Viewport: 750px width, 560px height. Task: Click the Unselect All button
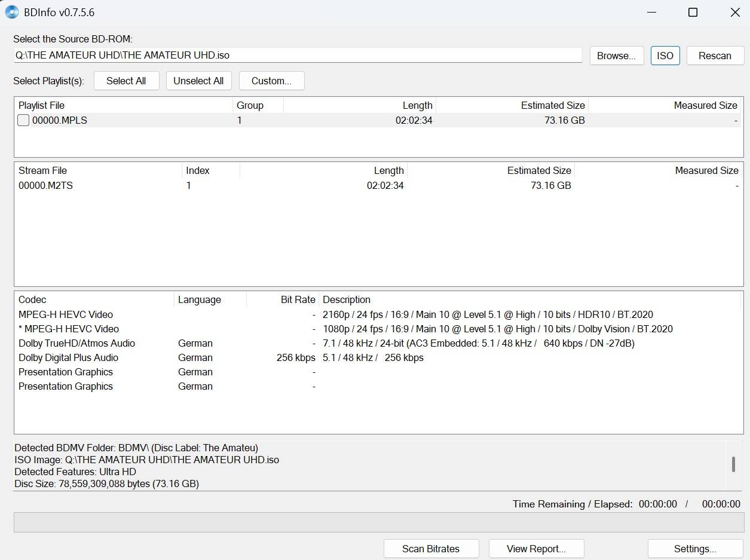click(x=198, y=81)
